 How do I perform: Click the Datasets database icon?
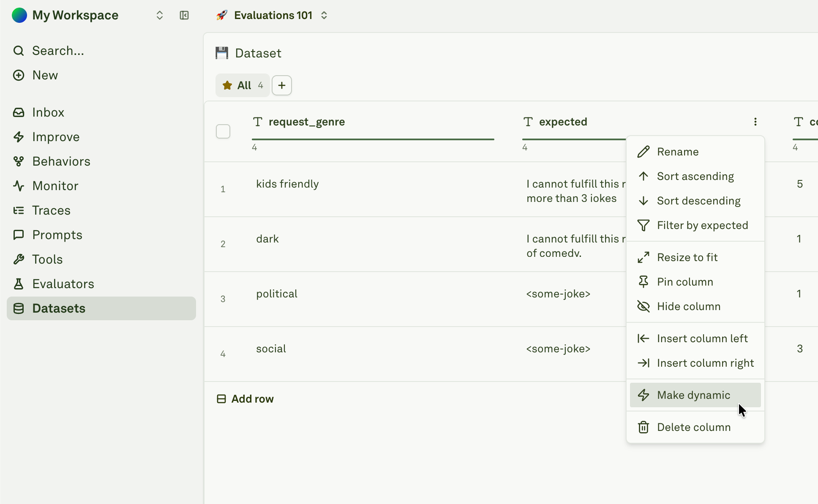point(19,308)
